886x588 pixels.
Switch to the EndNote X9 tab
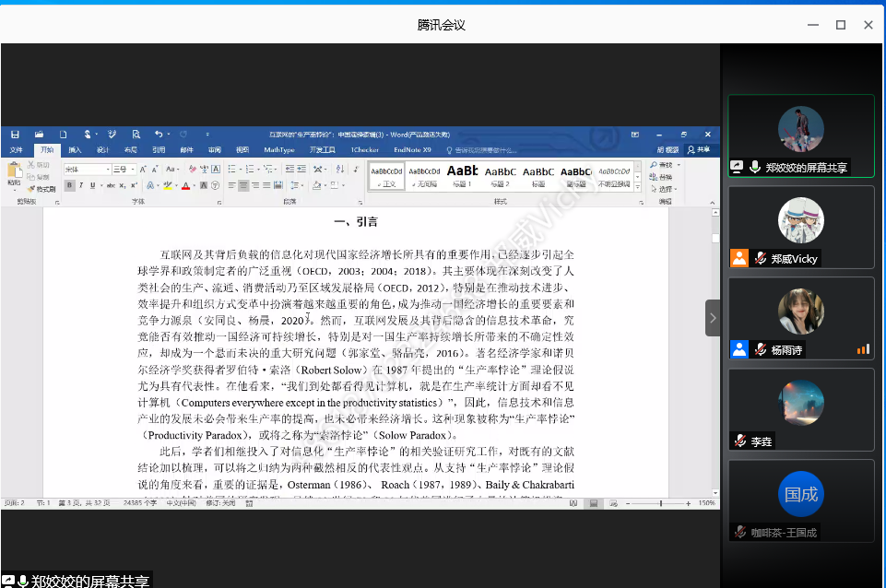(x=412, y=149)
